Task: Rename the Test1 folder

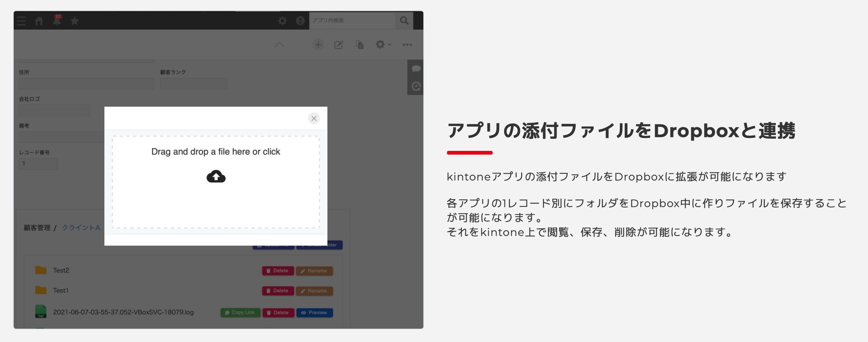Action: (315, 290)
